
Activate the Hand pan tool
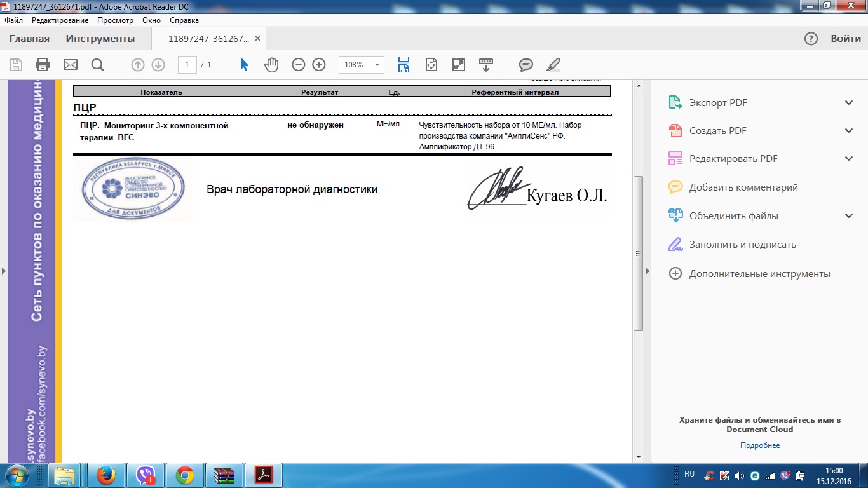coord(271,65)
